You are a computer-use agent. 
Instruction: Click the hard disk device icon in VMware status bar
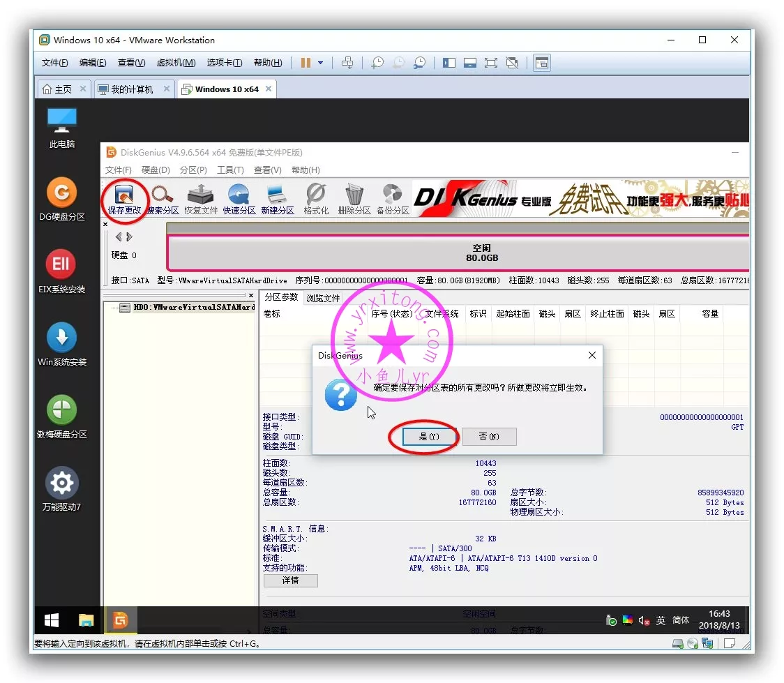click(677, 643)
